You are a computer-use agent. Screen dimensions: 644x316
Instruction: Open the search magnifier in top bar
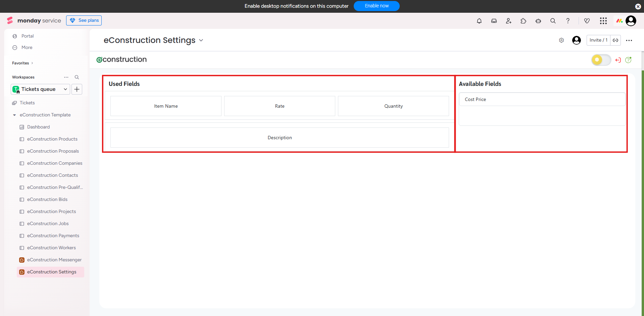pyautogui.click(x=553, y=21)
